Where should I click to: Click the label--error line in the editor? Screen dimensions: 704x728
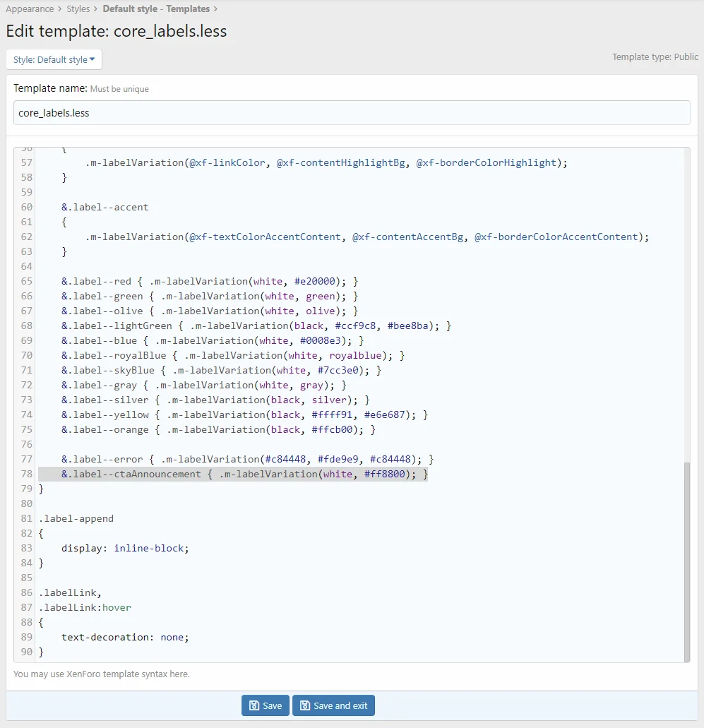(247, 460)
